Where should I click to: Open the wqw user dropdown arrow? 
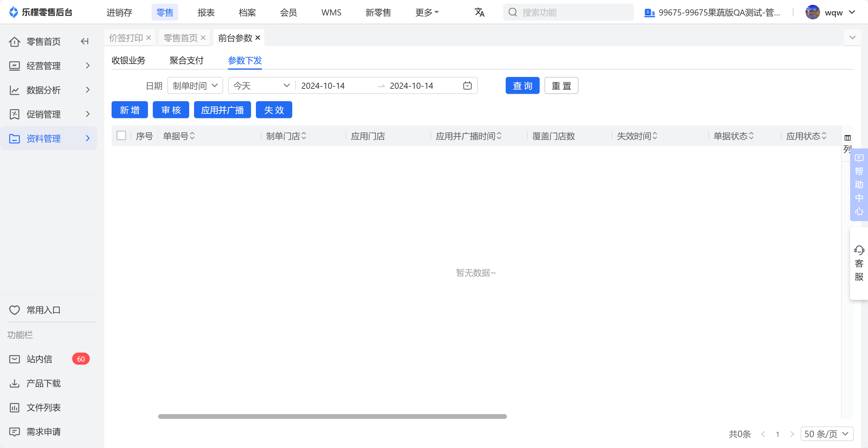(x=852, y=12)
